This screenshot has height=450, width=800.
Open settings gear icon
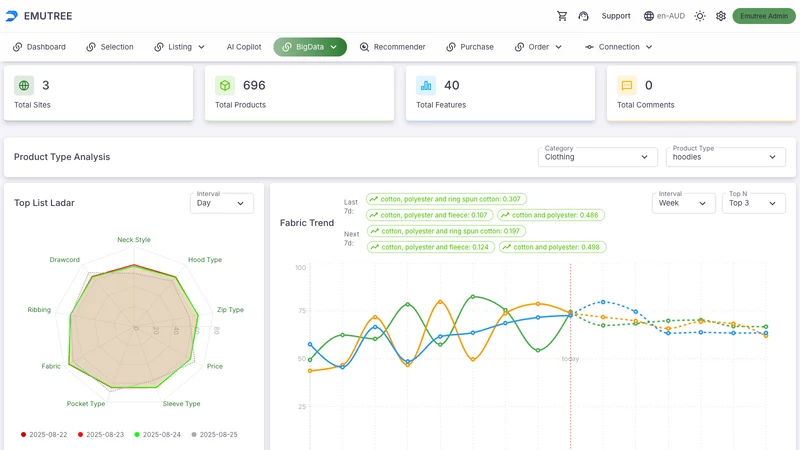720,16
